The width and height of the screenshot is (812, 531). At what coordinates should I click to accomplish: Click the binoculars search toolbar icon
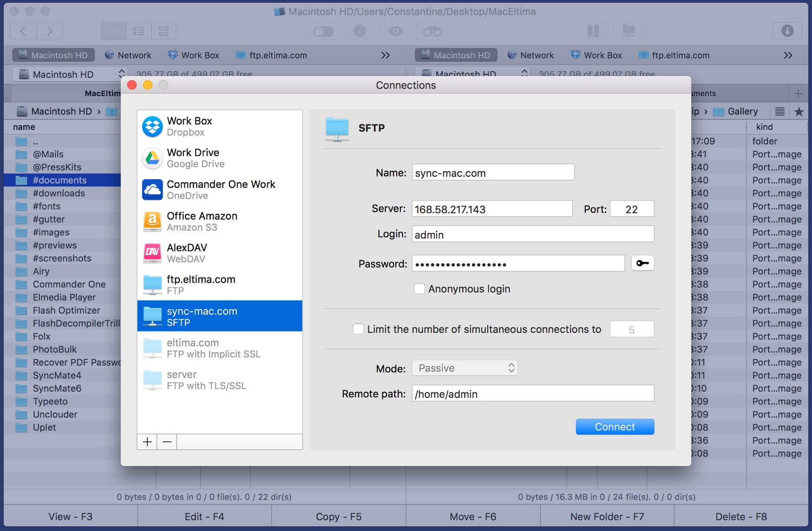pos(432,31)
